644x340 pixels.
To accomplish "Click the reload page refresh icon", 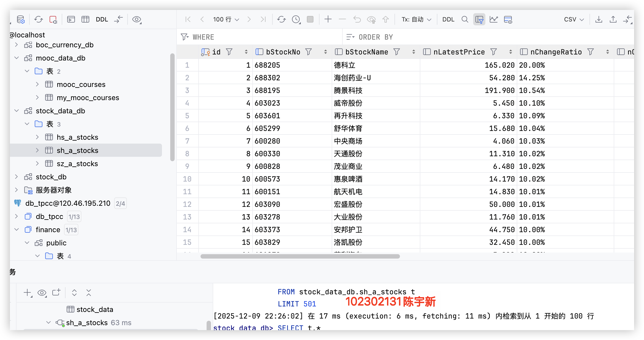I will pyautogui.click(x=281, y=20).
